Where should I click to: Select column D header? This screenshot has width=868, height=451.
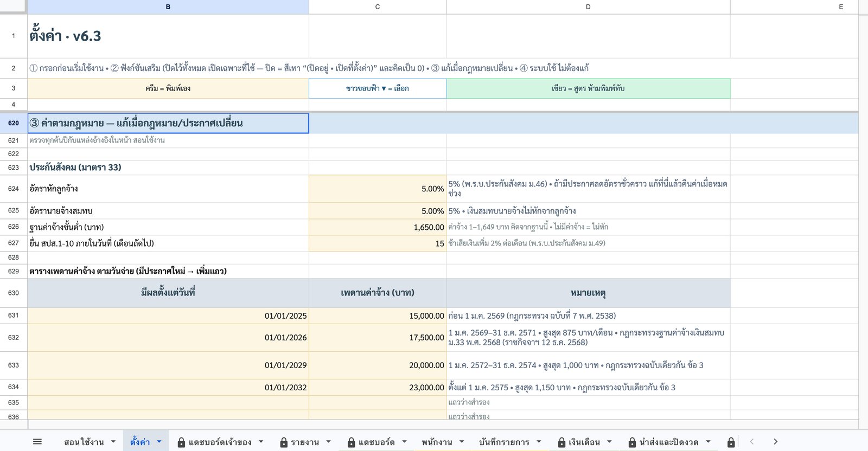[588, 7]
